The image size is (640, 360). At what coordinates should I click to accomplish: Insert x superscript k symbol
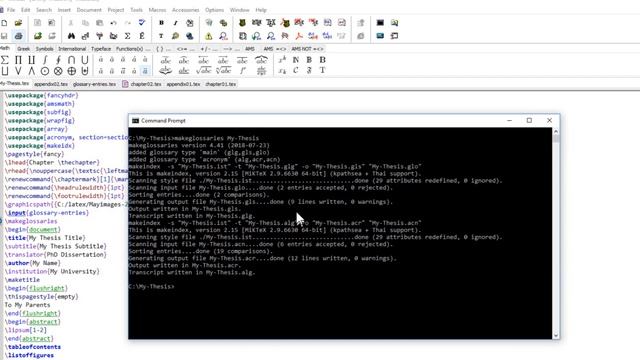click(282, 60)
